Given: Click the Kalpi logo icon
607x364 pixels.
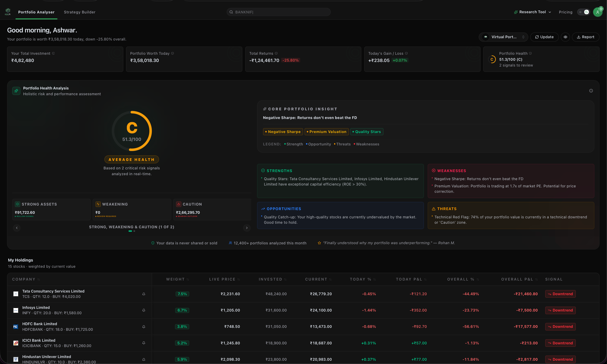Looking at the screenshot, I should [x=8, y=12].
